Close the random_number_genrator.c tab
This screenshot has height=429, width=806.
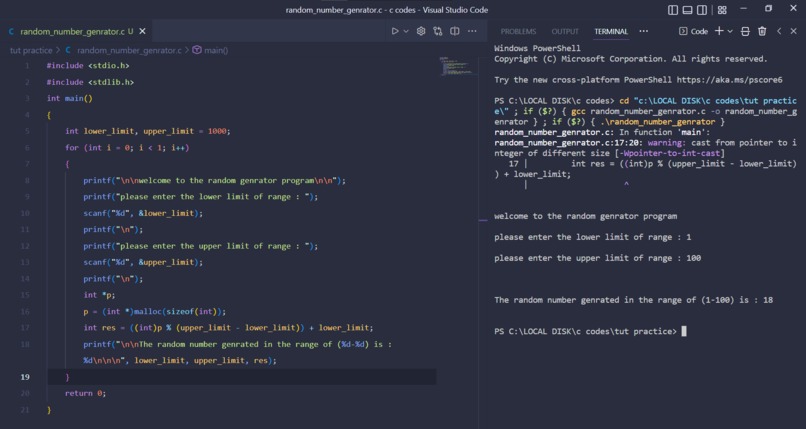[142, 31]
